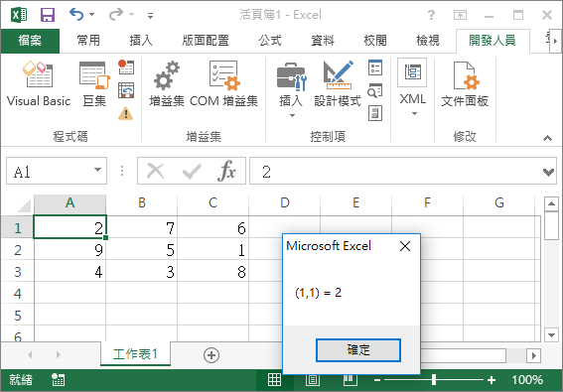Click the View Code icon
563x392 pixels.
coord(375,90)
